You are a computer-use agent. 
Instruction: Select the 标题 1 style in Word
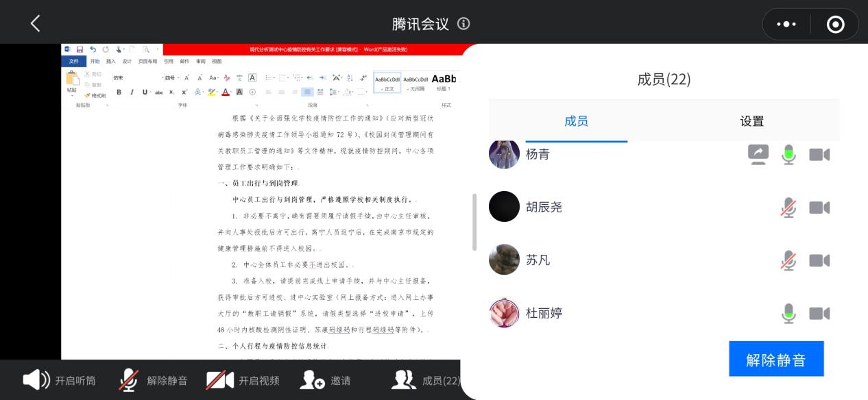444,82
